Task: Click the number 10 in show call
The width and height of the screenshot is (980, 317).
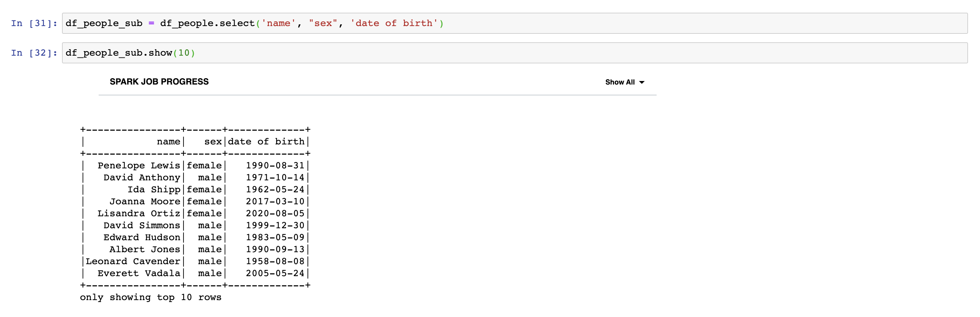Action: (184, 53)
